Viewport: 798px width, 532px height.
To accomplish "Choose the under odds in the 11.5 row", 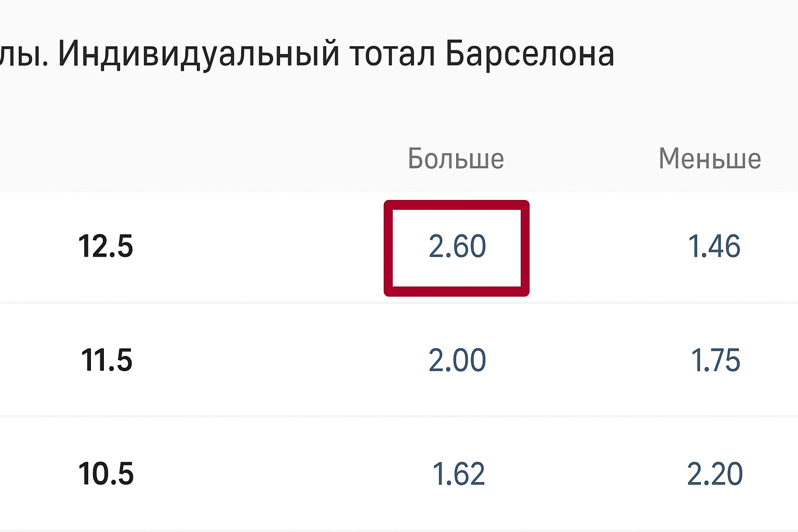I will [x=715, y=361].
